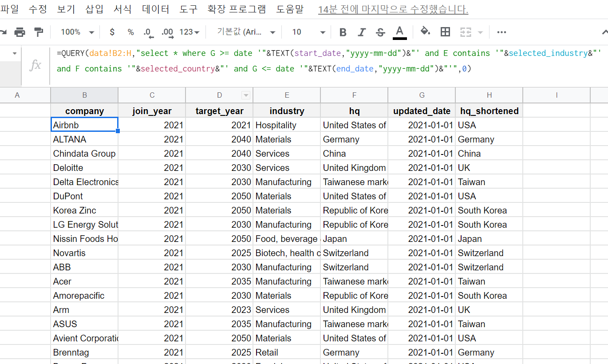Select the join_year header cell
This screenshot has width=608, height=364.
[152, 111]
